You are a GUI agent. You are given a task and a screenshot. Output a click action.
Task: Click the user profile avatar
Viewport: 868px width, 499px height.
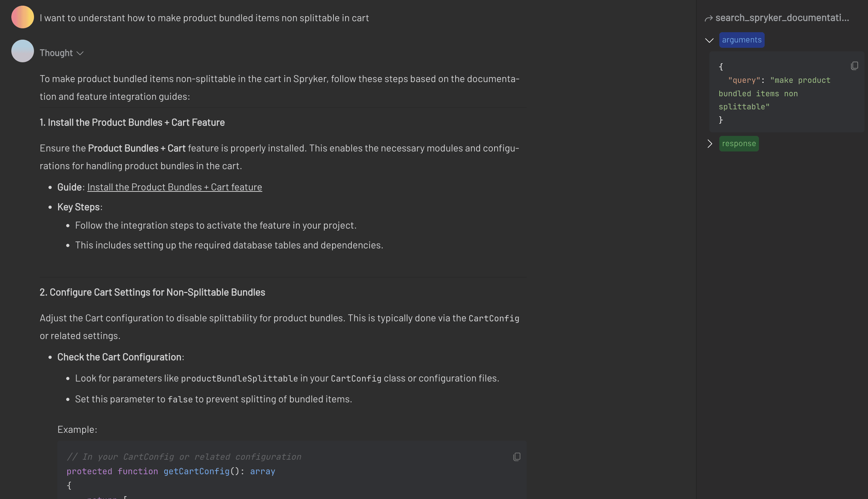(22, 17)
